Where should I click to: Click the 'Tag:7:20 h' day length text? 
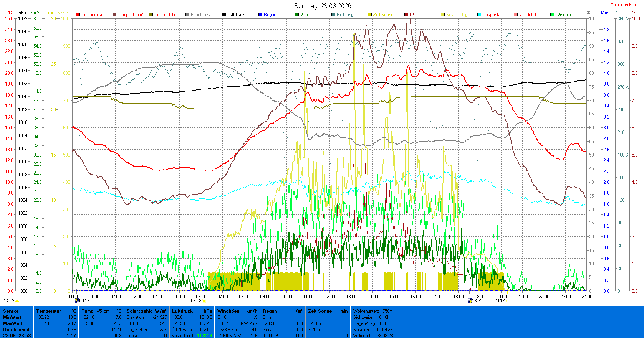pos(137,330)
